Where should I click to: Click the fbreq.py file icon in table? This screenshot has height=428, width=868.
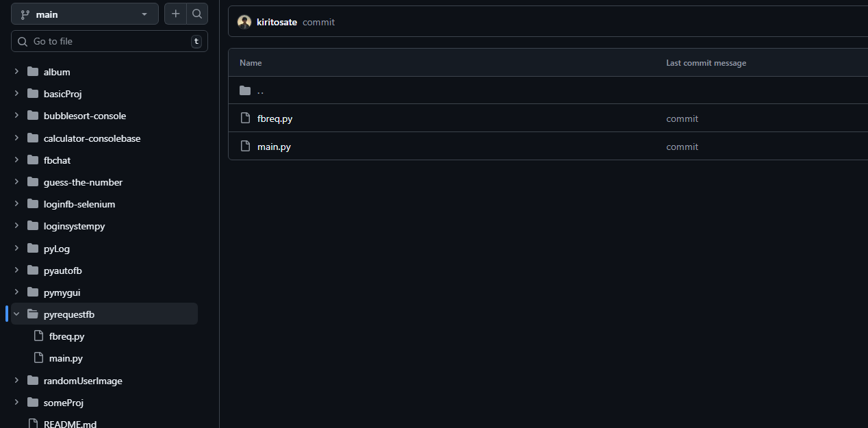(246, 118)
